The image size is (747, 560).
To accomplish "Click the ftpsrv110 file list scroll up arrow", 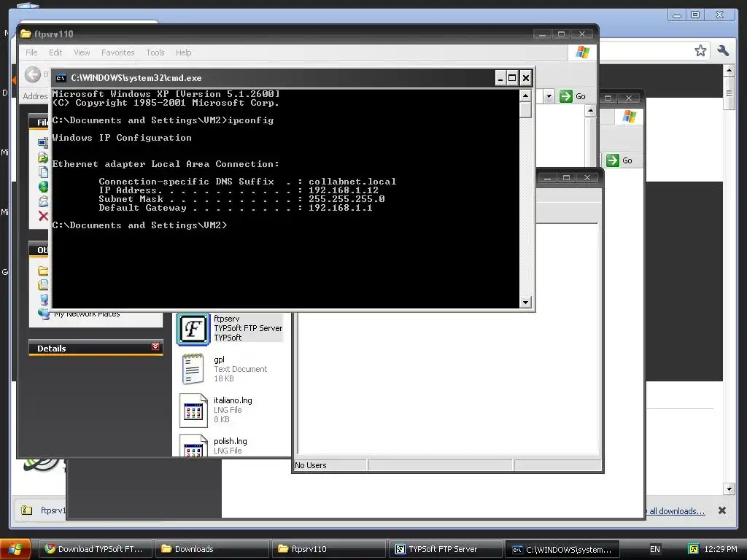I will pos(590,111).
